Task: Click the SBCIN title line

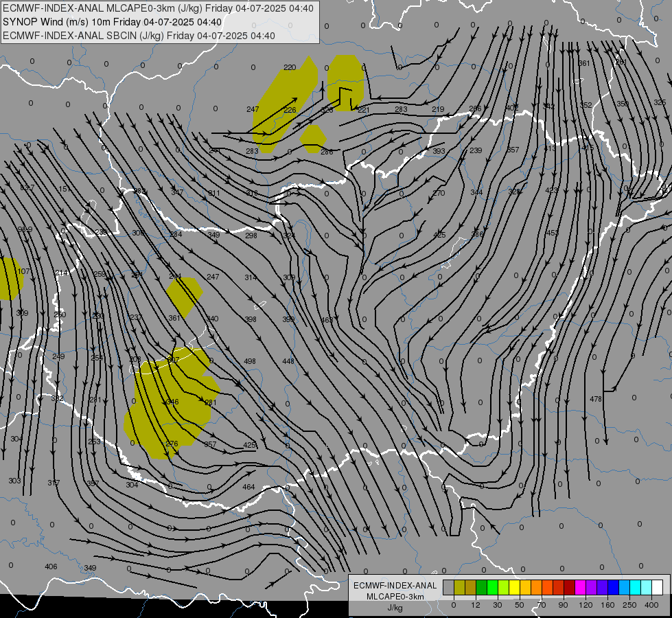Action: 139,36
